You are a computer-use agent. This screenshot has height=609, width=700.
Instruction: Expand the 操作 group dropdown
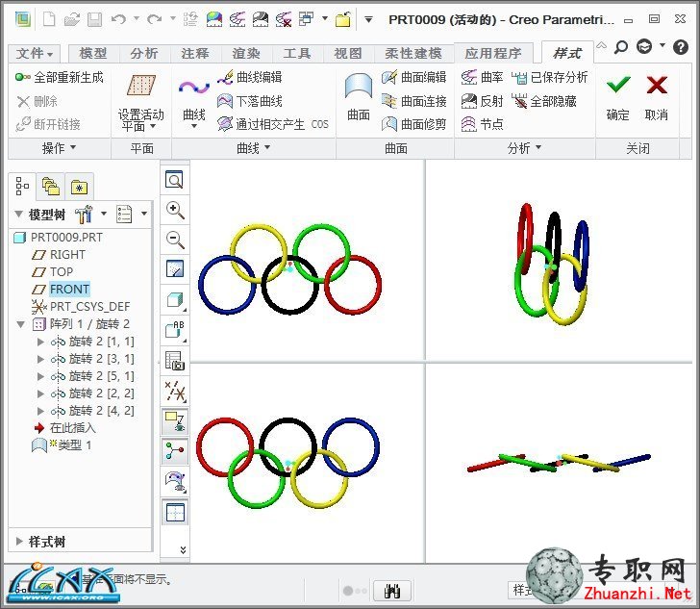(59, 148)
